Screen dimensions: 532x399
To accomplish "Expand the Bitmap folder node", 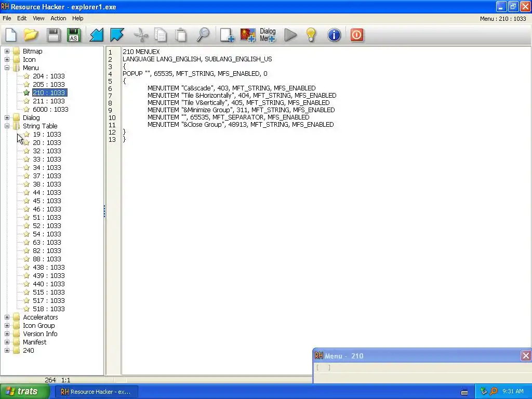I will coord(7,51).
